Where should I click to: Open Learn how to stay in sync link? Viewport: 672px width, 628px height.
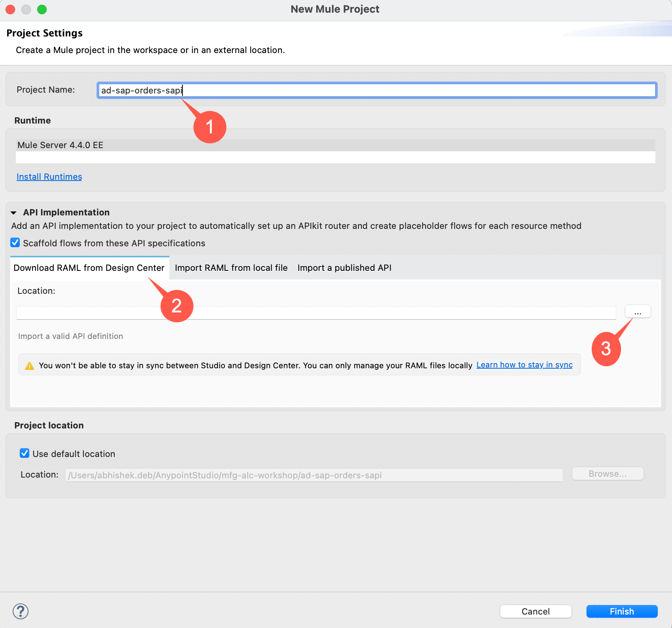pos(524,365)
